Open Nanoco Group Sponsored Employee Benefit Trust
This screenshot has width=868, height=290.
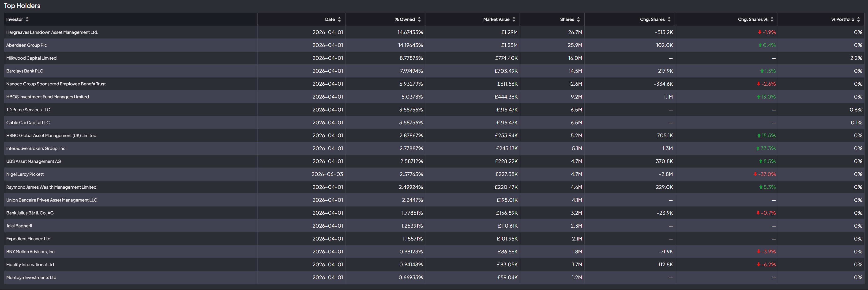[56, 84]
